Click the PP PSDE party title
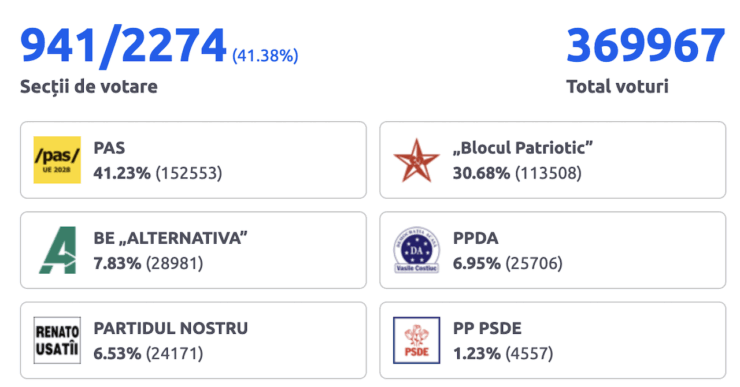Viewport: 740px width, 387px height. pyautogui.click(x=488, y=328)
